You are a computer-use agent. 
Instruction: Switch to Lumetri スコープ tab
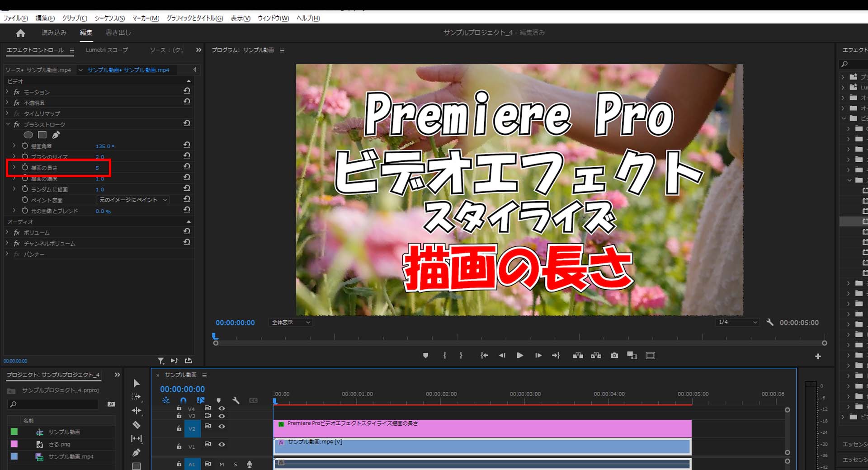point(107,50)
